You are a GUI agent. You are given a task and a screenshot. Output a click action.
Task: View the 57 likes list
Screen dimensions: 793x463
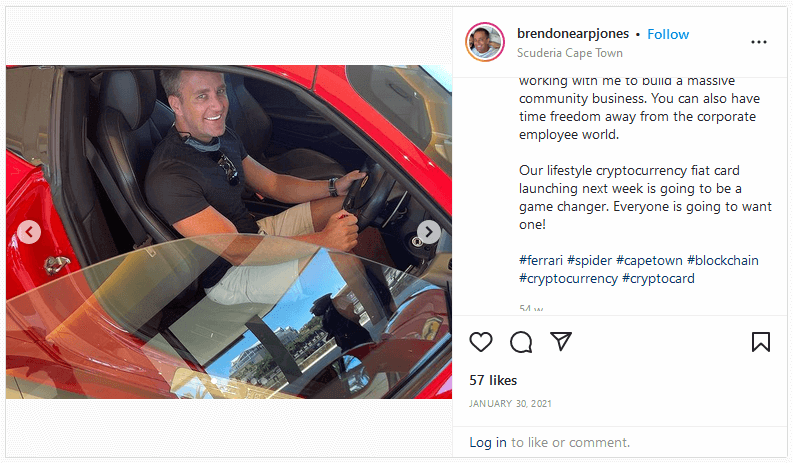point(493,381)
